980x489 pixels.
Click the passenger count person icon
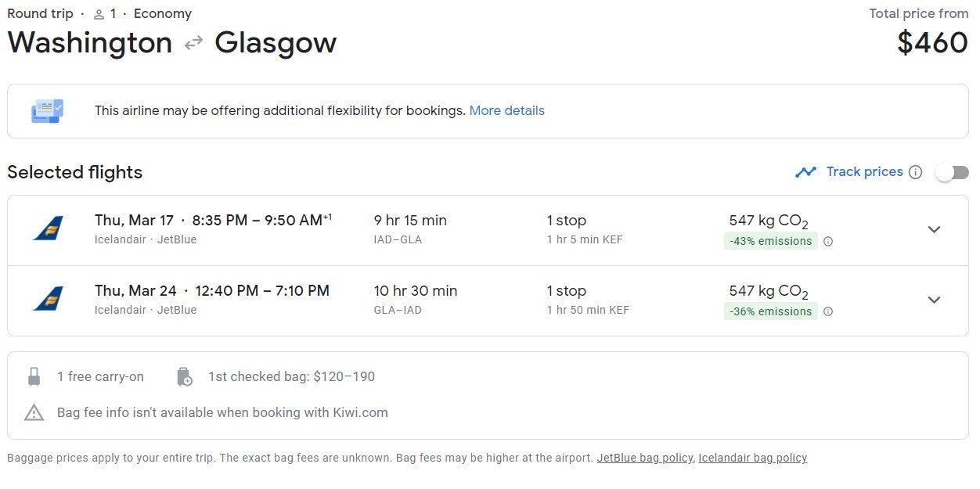(99, 14)
